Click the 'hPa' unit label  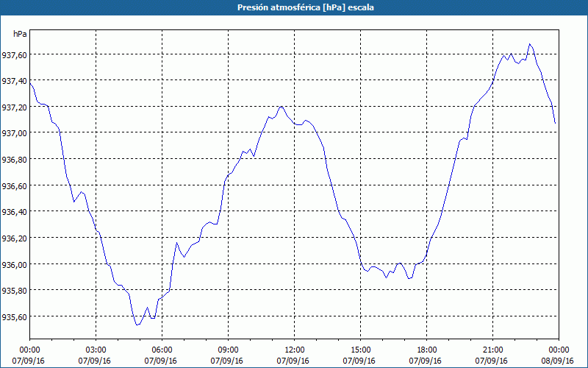tap(20, 34)
